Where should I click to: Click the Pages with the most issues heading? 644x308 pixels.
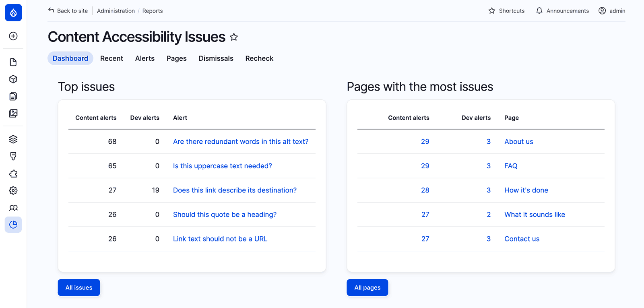pyautogui.click(x=420, y=87)
